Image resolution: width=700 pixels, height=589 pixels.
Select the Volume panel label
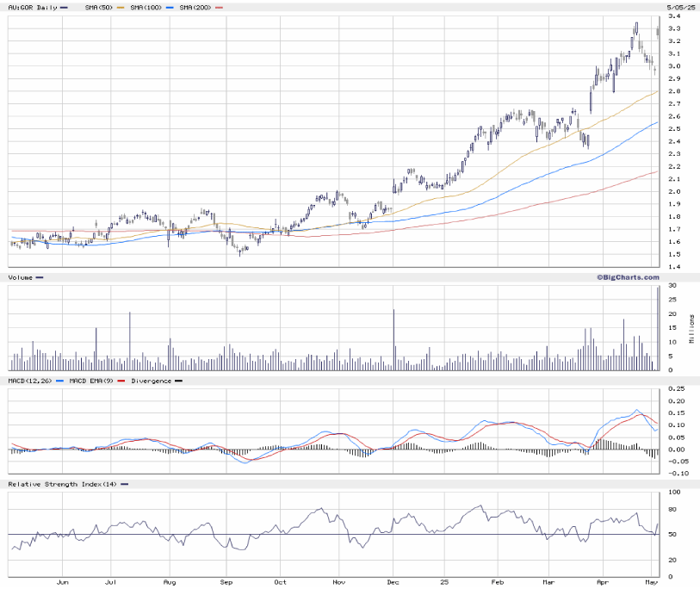[x=21, y=277]
